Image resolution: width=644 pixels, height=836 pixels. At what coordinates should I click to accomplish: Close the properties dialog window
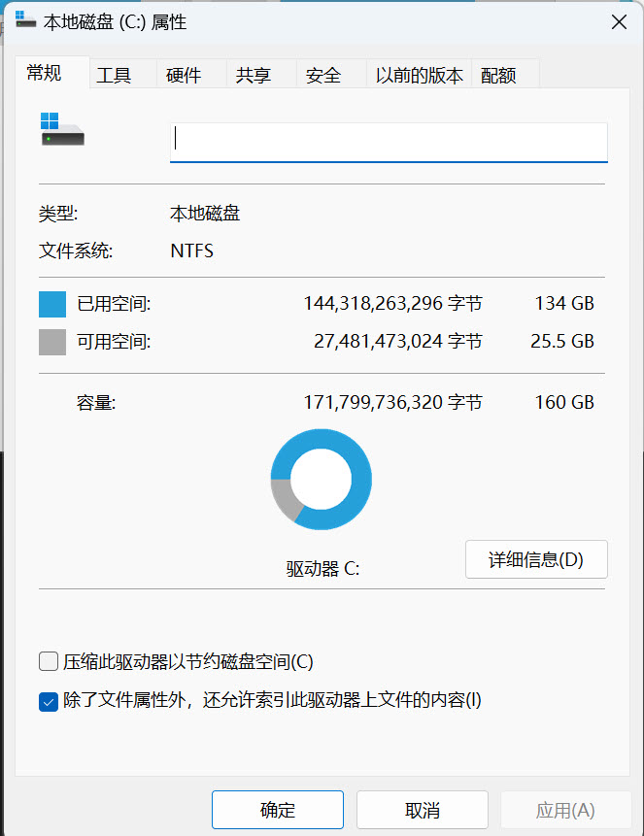click(619, 22)
